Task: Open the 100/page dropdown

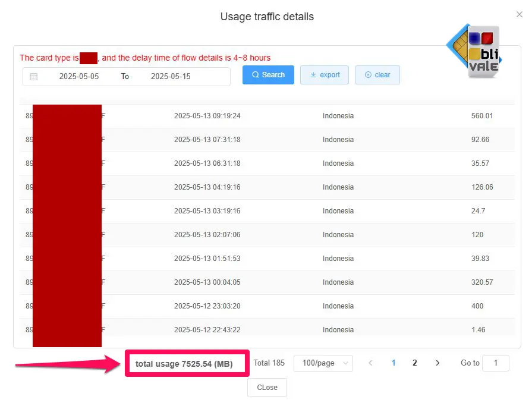Action: (x=323, y=363)
